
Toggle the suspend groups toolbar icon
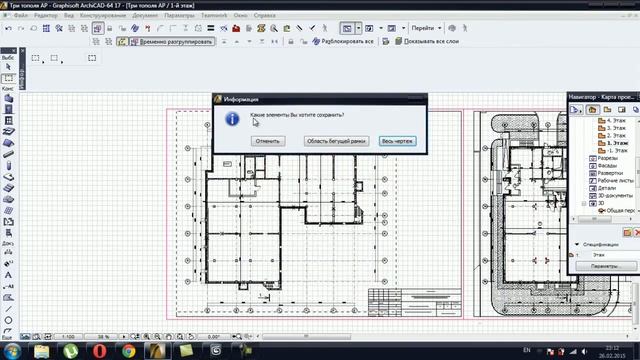coord(98,29)
